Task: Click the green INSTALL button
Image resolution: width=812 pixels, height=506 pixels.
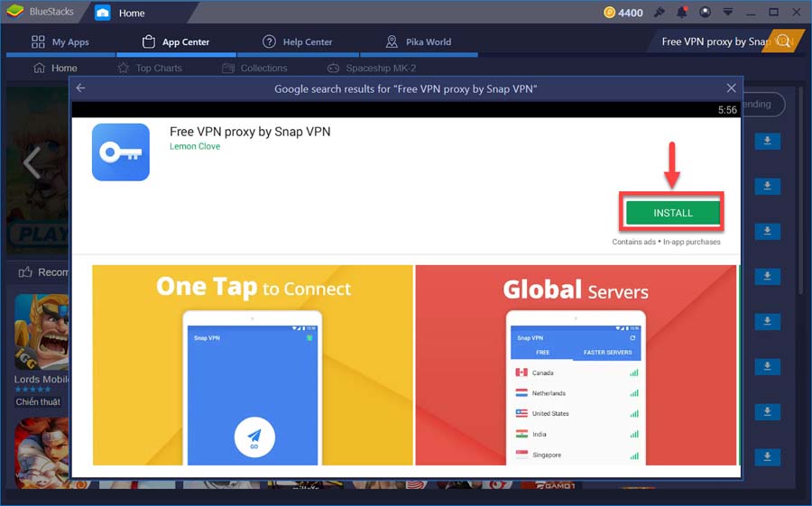Action: tap(672, 213)
